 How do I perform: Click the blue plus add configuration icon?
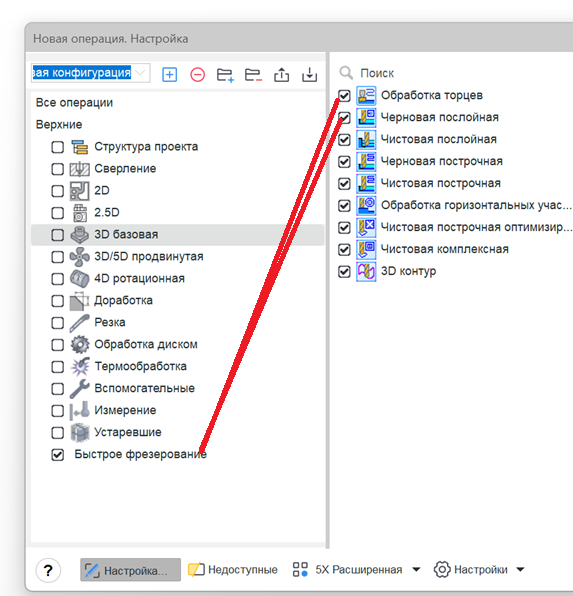pos(169,74)
